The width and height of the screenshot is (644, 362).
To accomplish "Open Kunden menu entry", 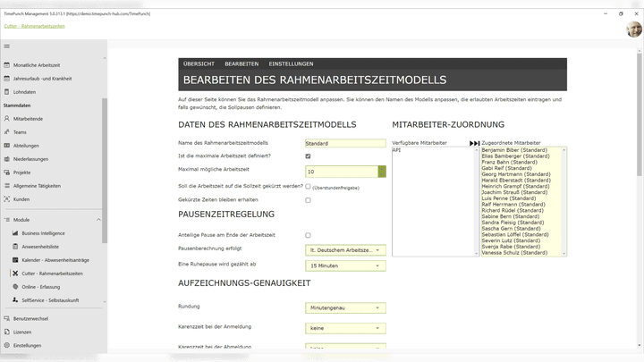I will point(21,199).
